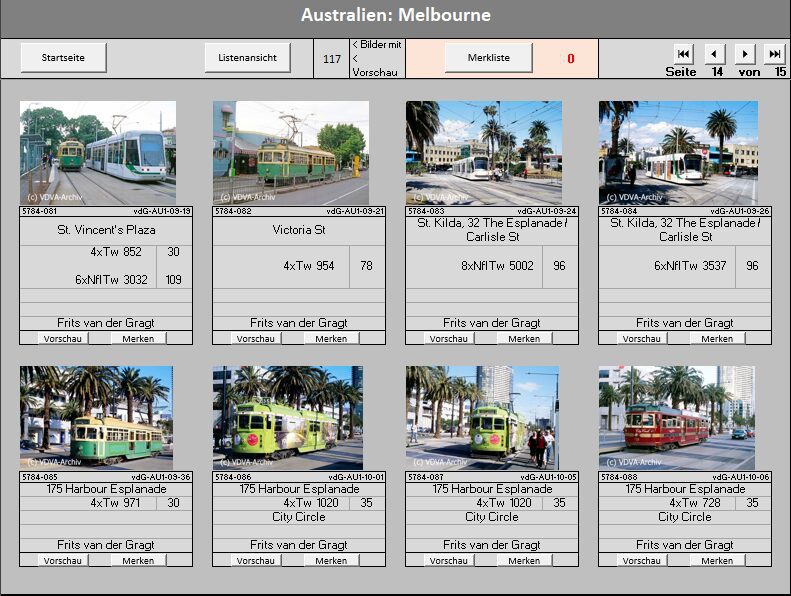The image size is (791, 596).
Task: Click Vorschau for tram 971 image
Action: 62,561
